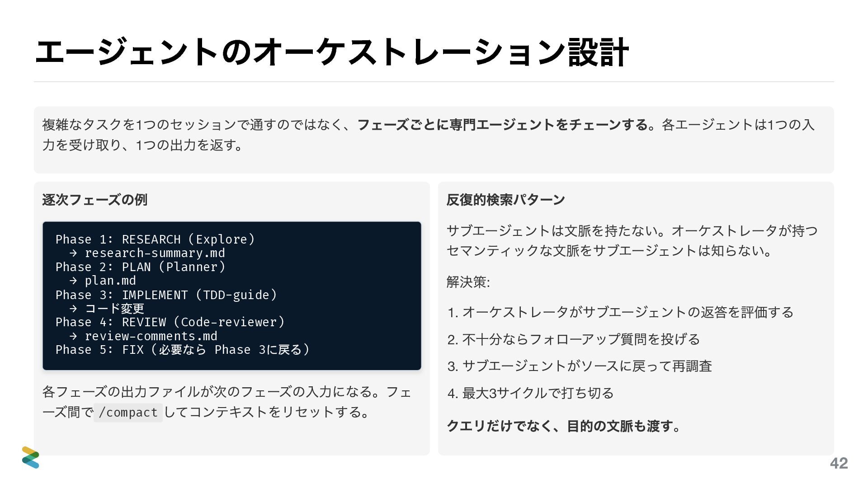
Task: Click the Phase 4: REVIEW (Code-reviewer) line
Action: [170, 322]
